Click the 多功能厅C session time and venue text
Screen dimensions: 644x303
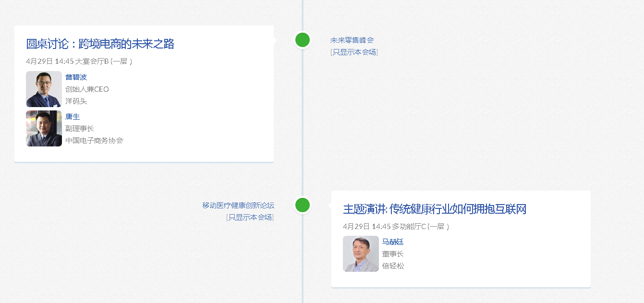click(x=396, y=227)
